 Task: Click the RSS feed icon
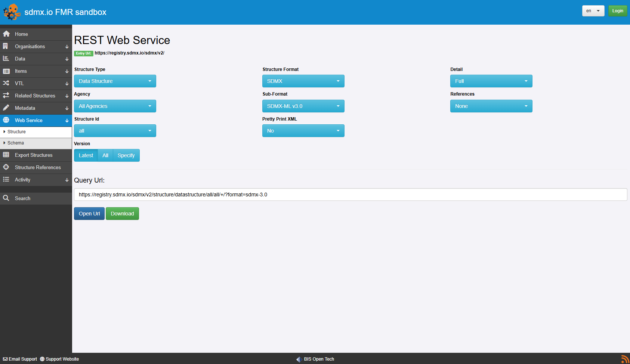(625, 359)
